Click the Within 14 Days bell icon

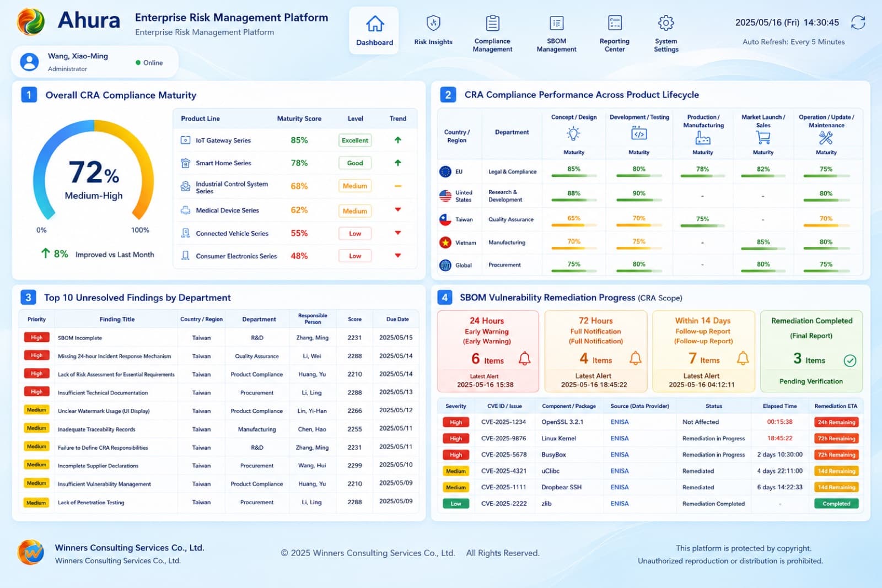[x=743, y=358]
